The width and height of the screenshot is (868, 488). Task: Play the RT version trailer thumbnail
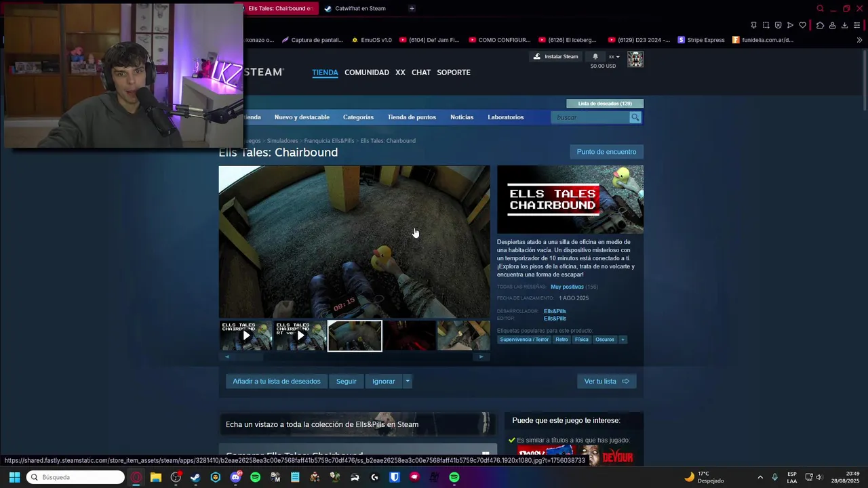pyautogui.click(x=300, y=335)
